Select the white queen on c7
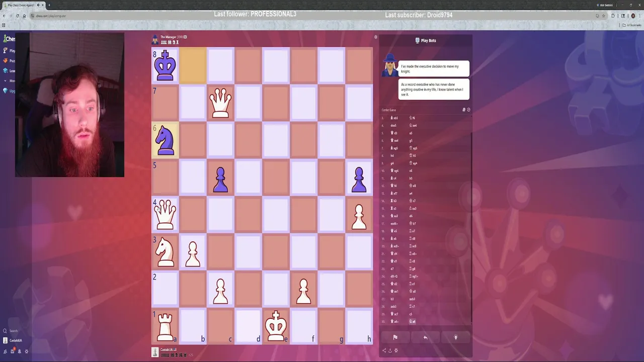 pos(220,103)
